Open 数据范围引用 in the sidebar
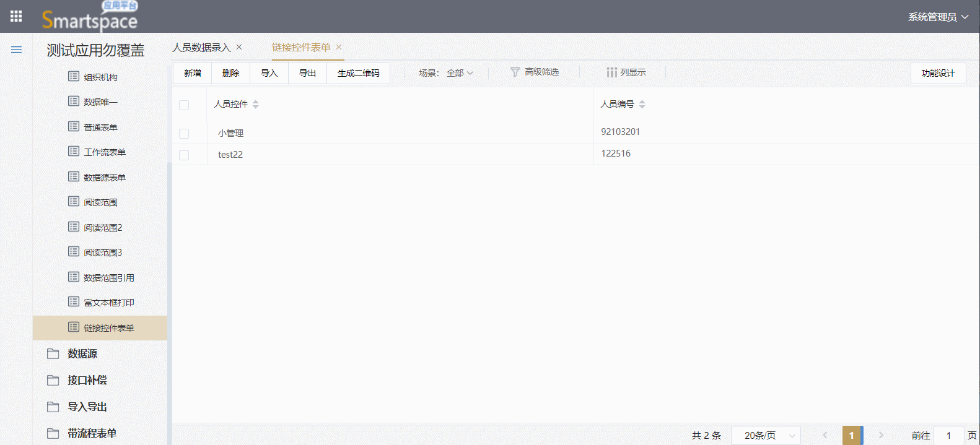This screenshot has height=445, width=980. 109,278
